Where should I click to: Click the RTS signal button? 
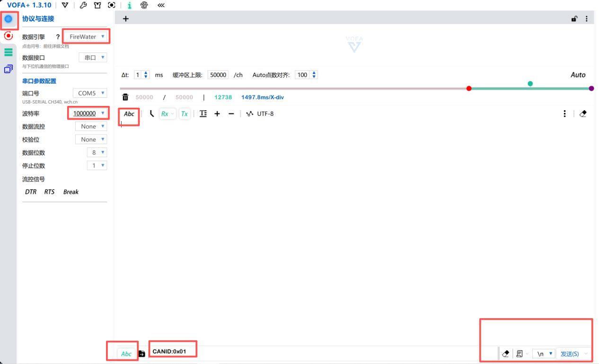pyautogui.click(x=49, y=192)
